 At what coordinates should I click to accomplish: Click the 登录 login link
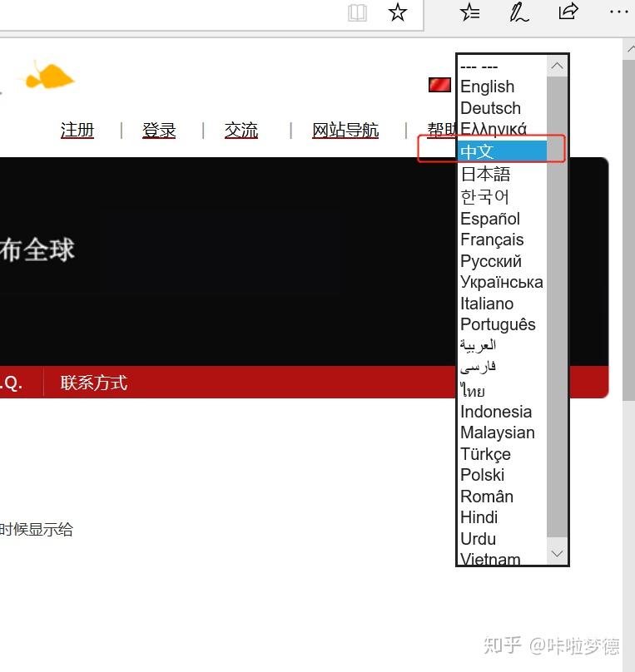tap(159, 131)
